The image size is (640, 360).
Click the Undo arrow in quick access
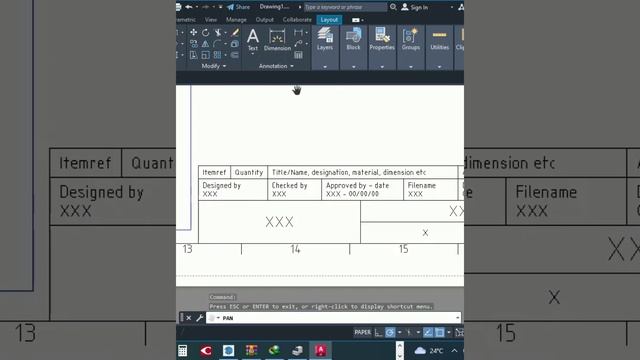[x=189, y=7]
